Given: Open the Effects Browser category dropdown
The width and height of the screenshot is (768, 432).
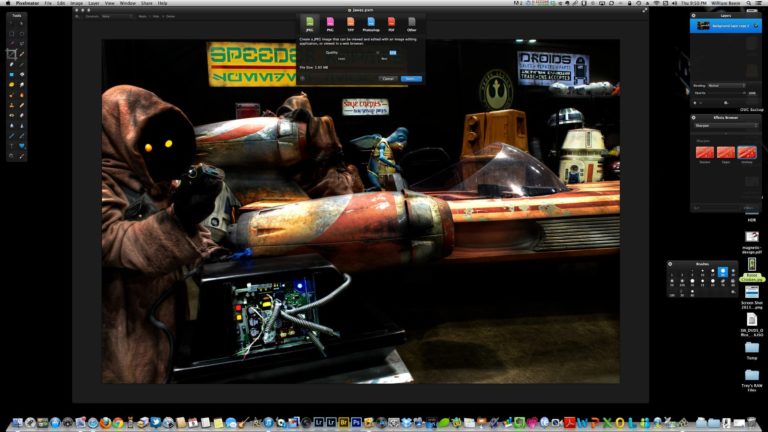Looking at the screenshot, I should 726,126.
